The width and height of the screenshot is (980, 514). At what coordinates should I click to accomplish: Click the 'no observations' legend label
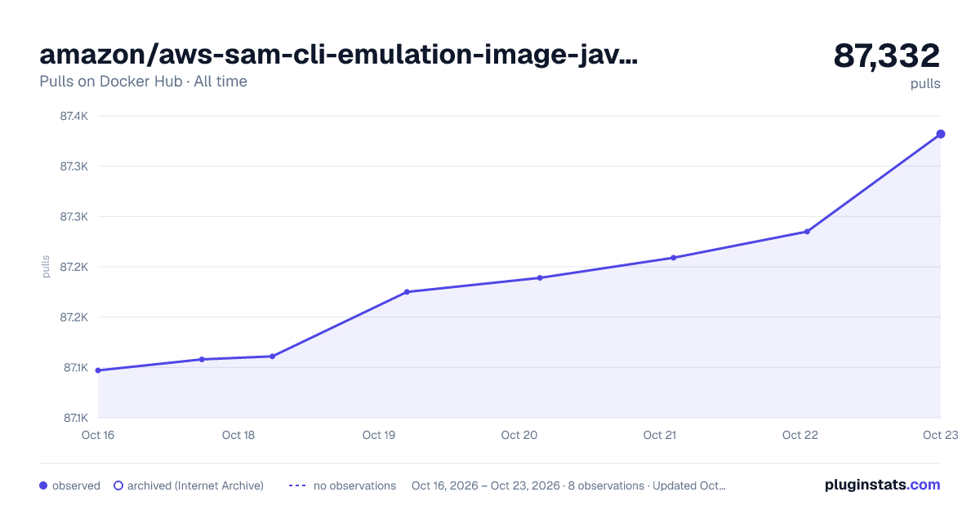tap(354, 485)
